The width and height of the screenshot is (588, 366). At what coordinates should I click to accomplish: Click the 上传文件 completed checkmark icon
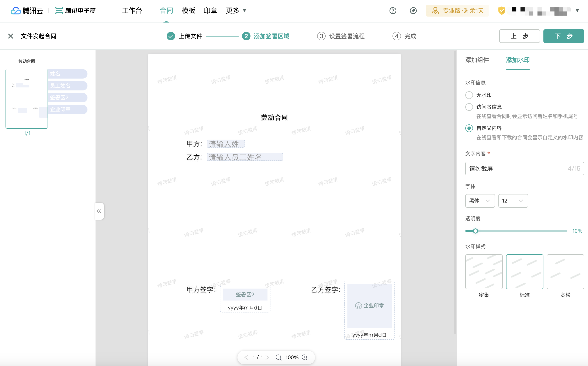coord(171,36)
